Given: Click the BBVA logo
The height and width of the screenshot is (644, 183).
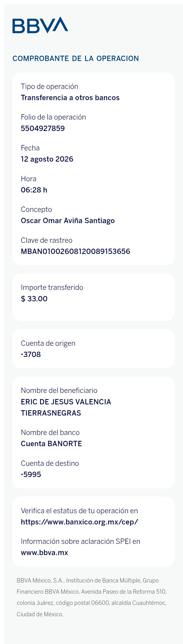Looking at the screenshot, I should coord(40,25).
